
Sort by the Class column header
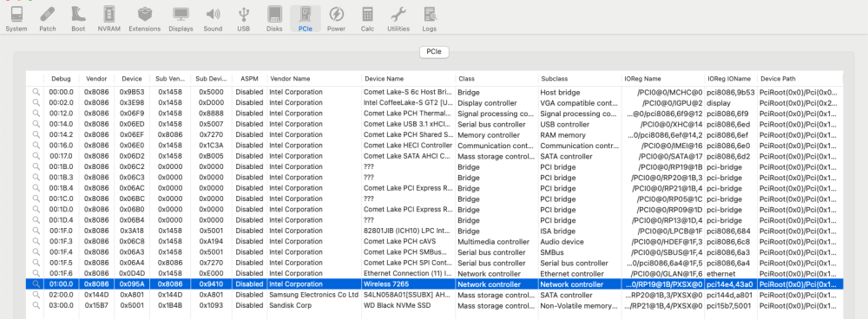(496, 79)
